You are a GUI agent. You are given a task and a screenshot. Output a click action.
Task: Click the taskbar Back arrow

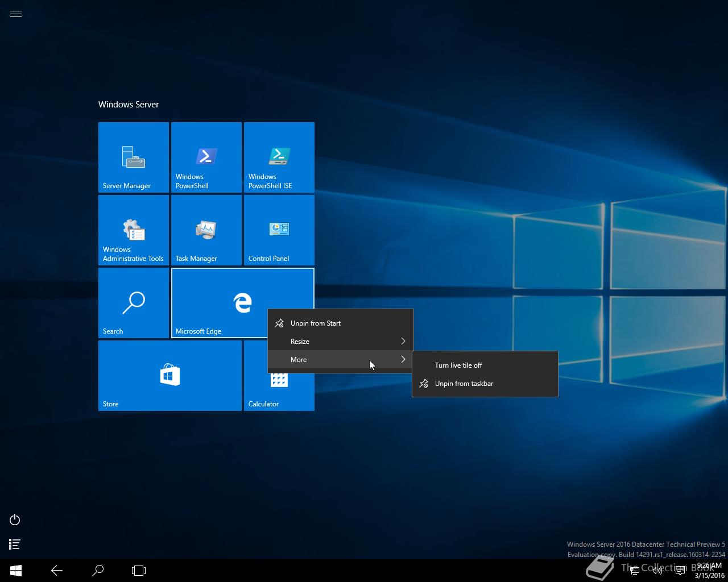tap(57, 571)
